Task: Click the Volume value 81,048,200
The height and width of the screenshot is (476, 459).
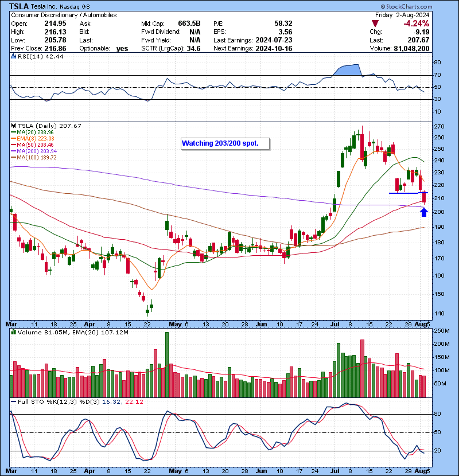Action: (411, 49)
